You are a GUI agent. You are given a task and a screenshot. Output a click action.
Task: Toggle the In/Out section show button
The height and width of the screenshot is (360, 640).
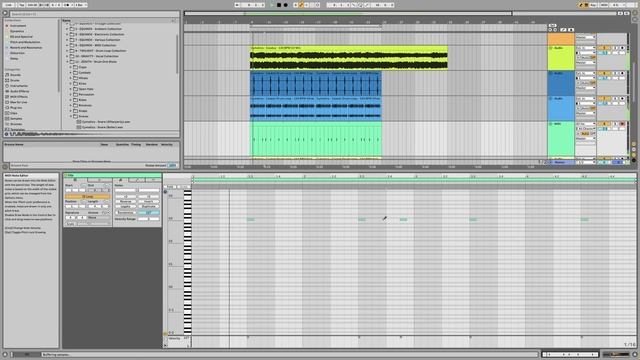tap(634, 144)
